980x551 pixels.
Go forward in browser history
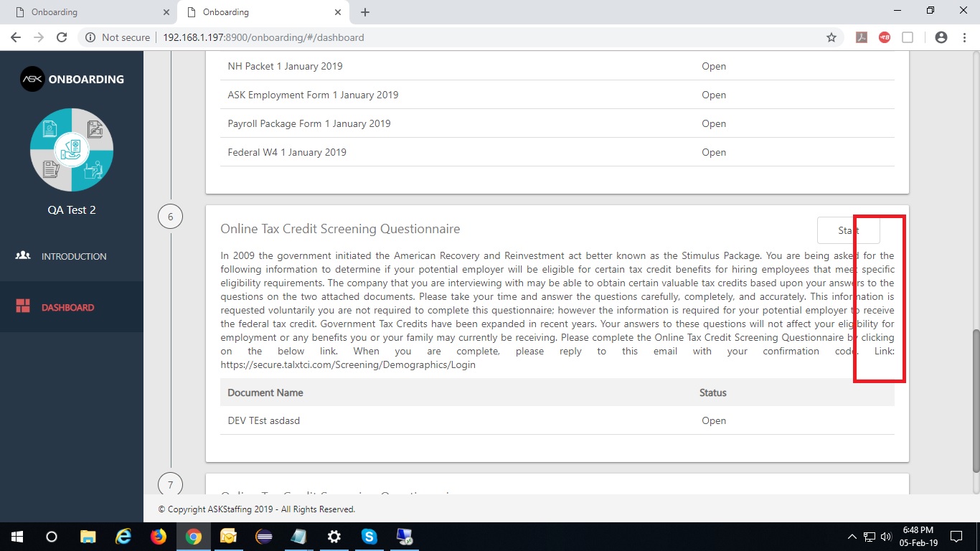click(x=39, y=37)
